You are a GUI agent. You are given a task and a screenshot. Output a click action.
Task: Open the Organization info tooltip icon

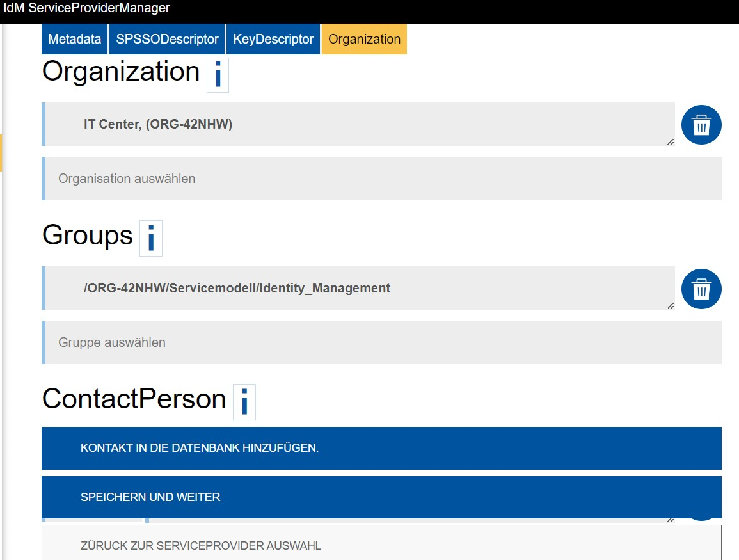[x=219, y=74]
